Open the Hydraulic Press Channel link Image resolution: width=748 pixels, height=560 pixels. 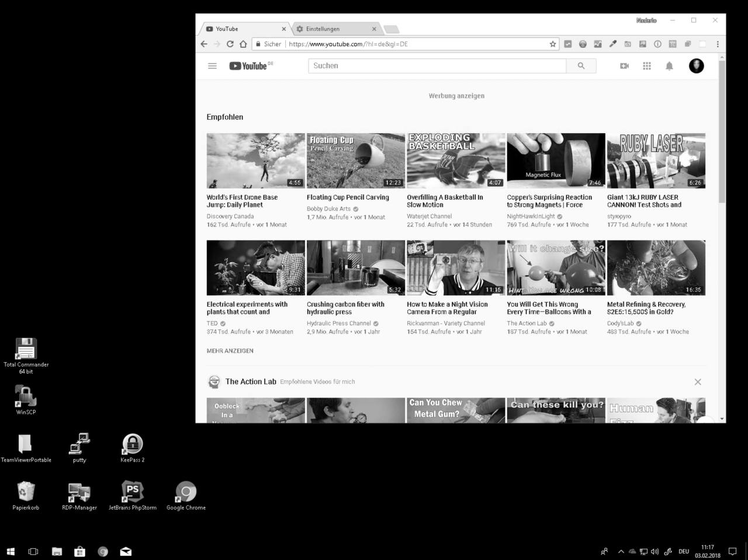pos(339,323)
